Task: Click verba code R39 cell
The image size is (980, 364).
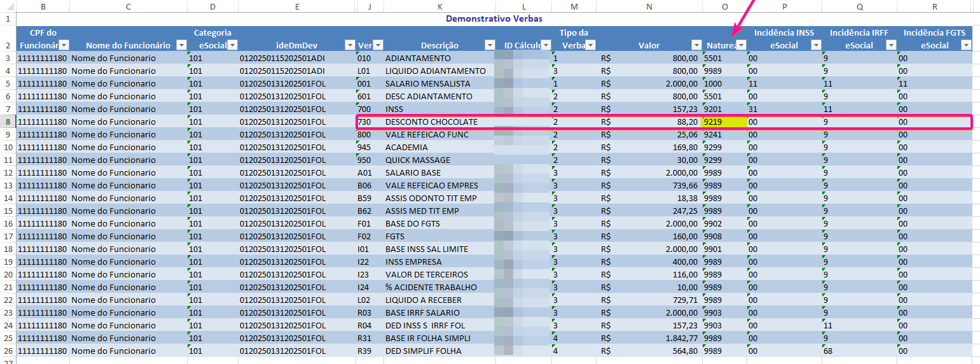Action: pos(370,351)
